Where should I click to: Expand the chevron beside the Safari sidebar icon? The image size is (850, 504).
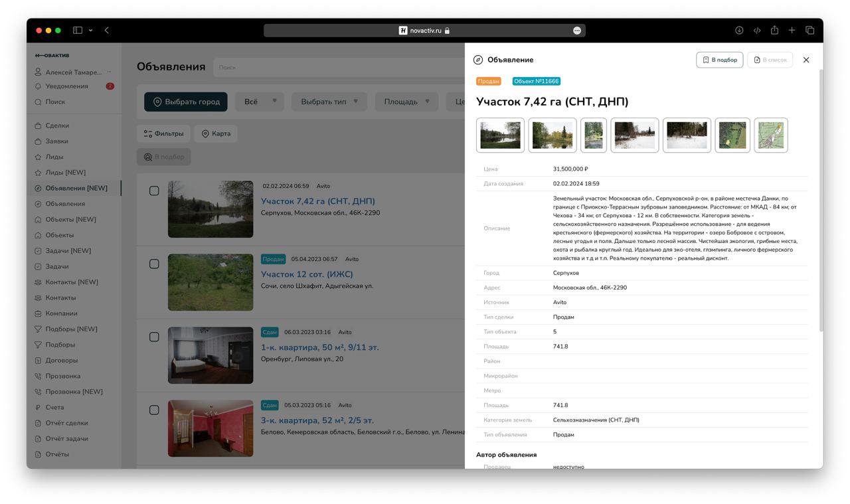[90, 30]
